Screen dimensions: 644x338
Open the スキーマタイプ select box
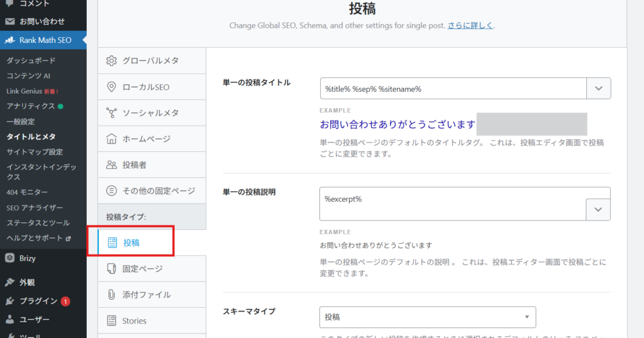[x=428, y=317]
